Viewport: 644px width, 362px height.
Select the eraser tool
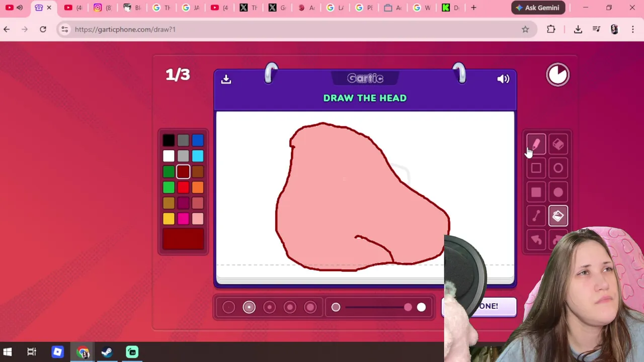coord(558,145)
